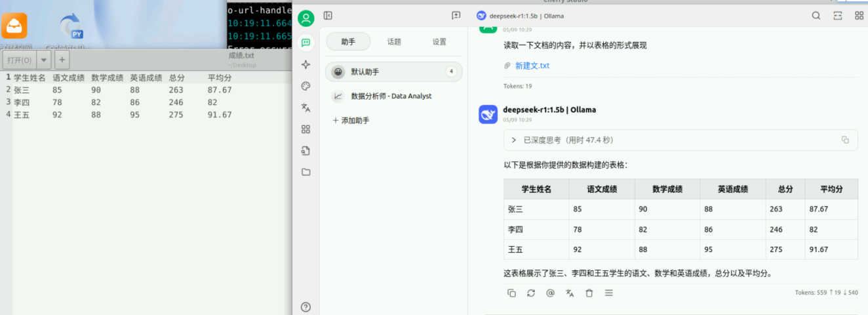Switch to the 设置 tab
868x315 pixels.
pyautogui.click(x=439, y=41)
